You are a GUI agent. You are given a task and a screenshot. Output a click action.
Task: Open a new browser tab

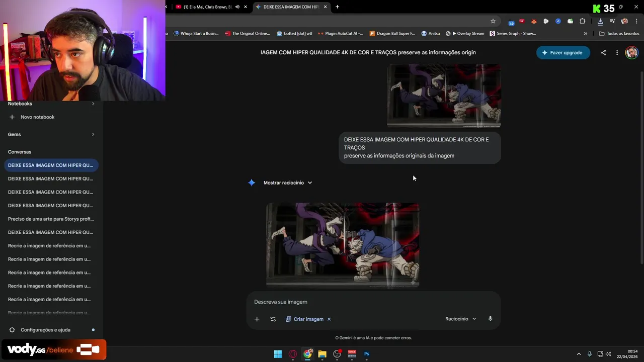coord(337,7)
